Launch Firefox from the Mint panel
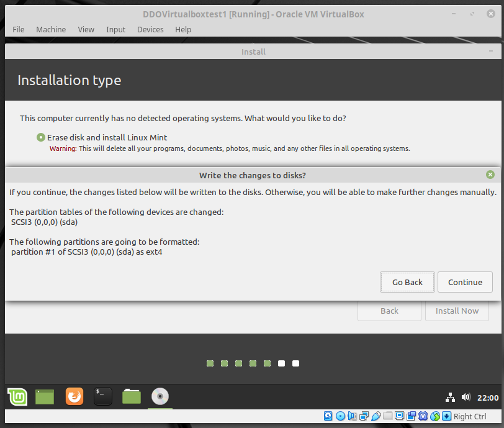The width and height of the screenshot is (504, 428). point(74,396)
